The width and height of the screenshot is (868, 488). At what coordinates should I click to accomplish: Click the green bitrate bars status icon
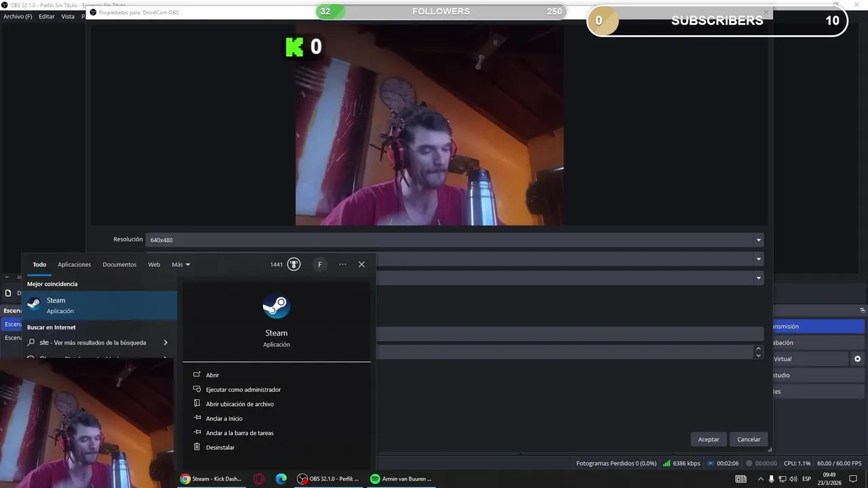667,464
